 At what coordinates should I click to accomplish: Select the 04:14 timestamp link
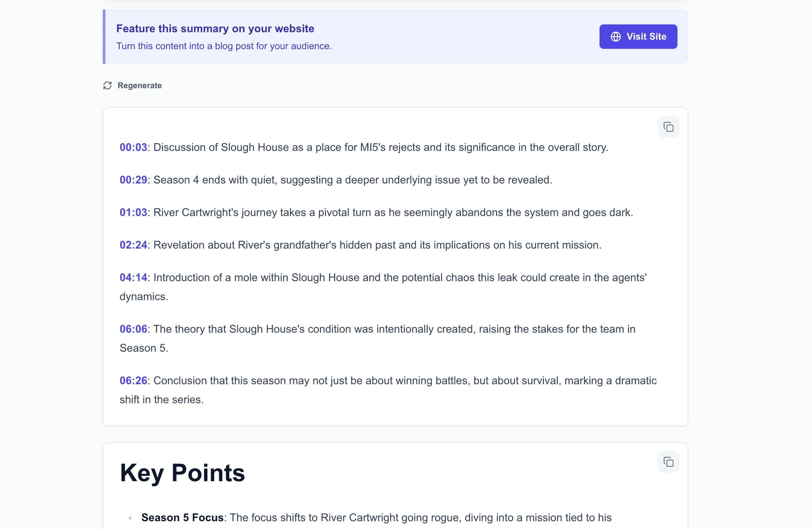[133, 277]
